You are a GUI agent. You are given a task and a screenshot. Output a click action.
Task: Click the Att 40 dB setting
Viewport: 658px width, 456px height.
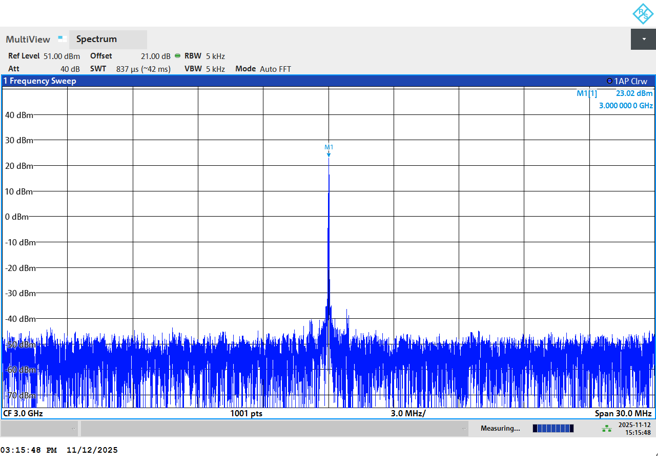tap(44, 69)
